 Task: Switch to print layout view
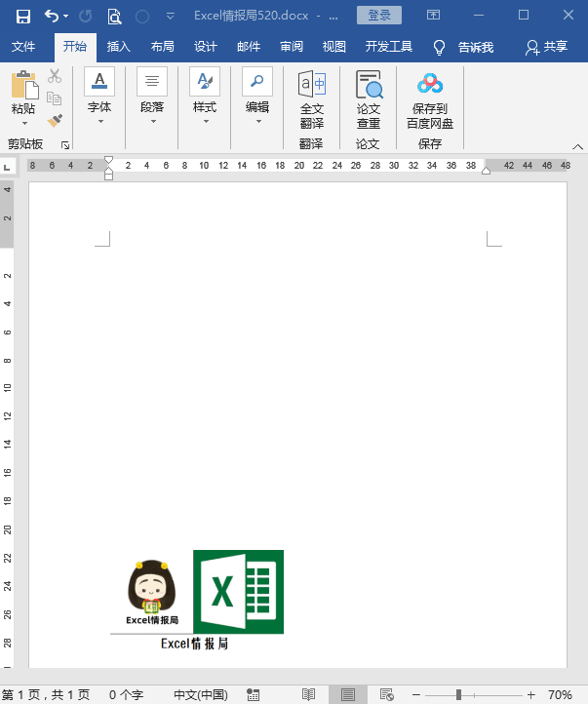pyautogui.click(x=348, y=694)
